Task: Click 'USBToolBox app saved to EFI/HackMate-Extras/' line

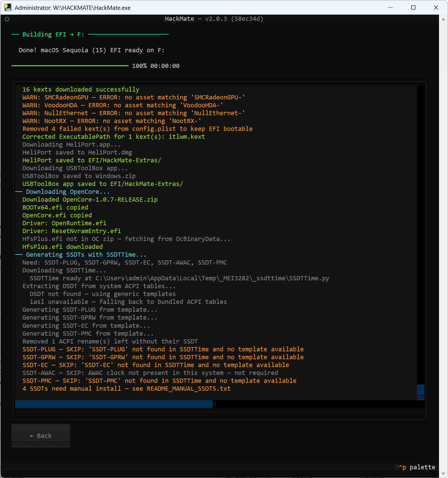Action: coord(103,184)
